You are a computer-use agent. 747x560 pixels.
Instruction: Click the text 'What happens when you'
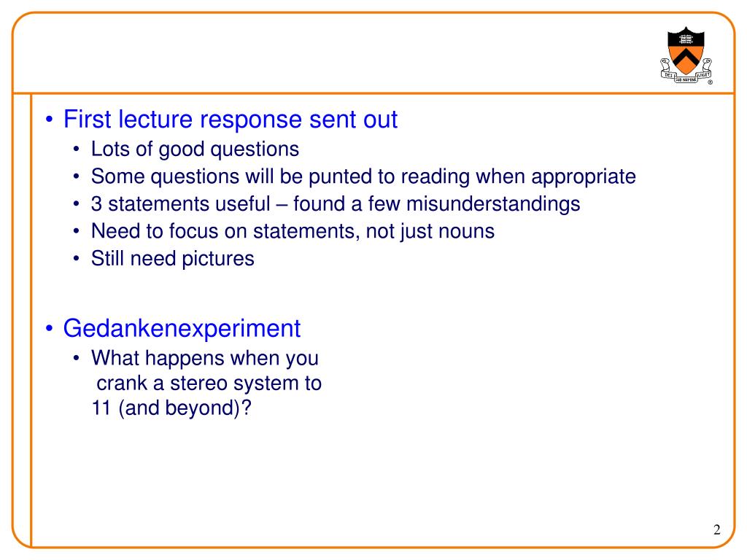tap(205, 359)
